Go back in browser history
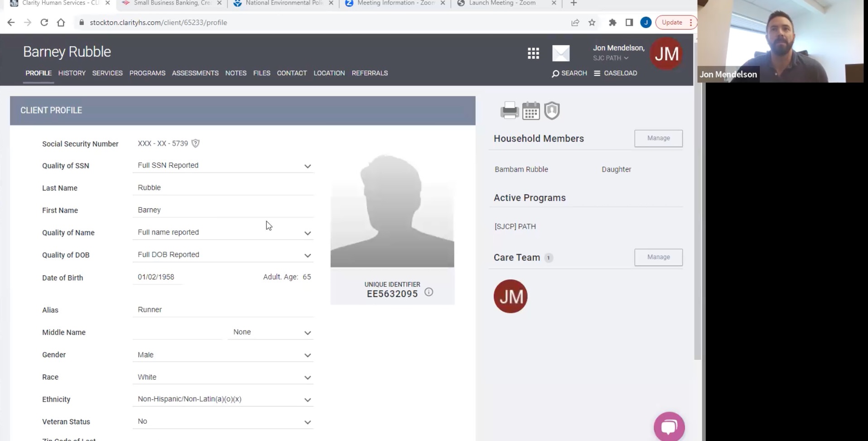This screenshot has width=868, height=441. pyautogui.click(x=11, y=22)
